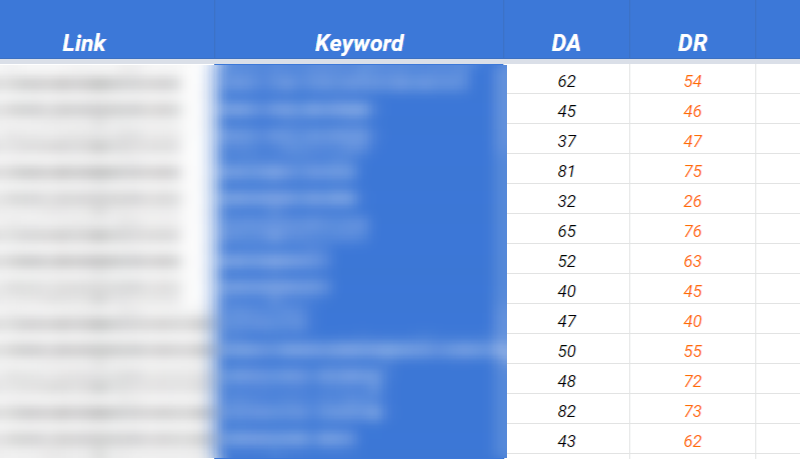The width and height of the screenshot is (800, 459).
Task: Select the orange DR value 54
Action: click(x=693, y=81)
